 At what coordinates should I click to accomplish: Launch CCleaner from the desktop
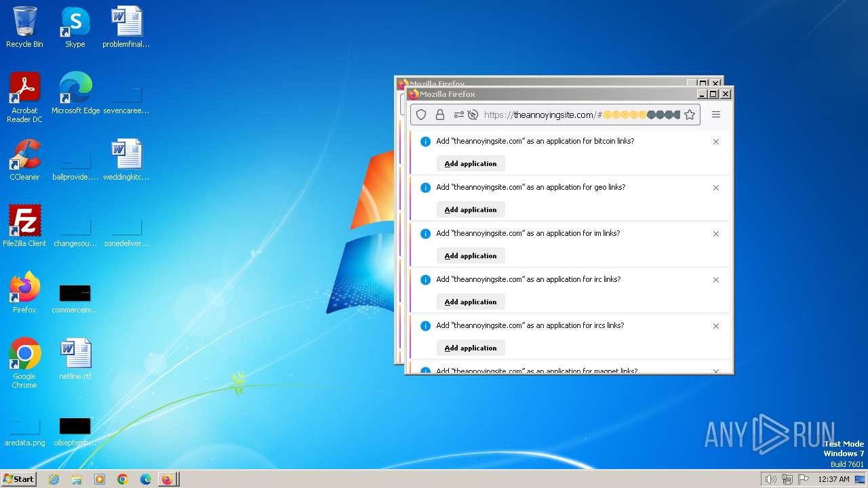point(24,160)
